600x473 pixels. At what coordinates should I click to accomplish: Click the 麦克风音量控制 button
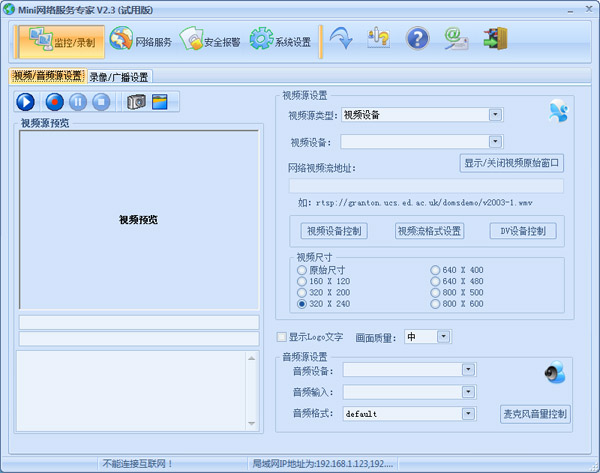pyautogui.click(x=534, y=413)
